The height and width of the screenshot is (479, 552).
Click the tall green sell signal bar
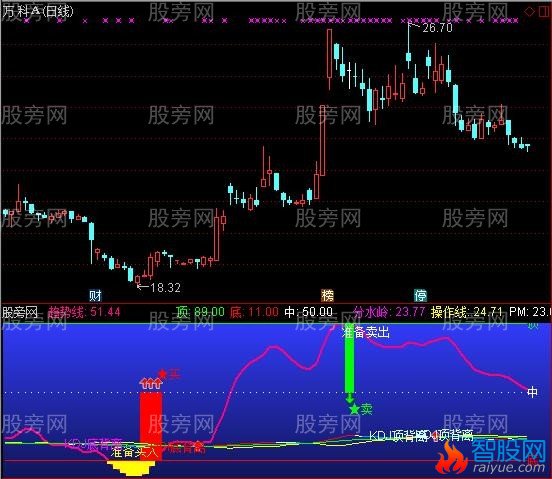pyautogui.click(x=349, y=358)
